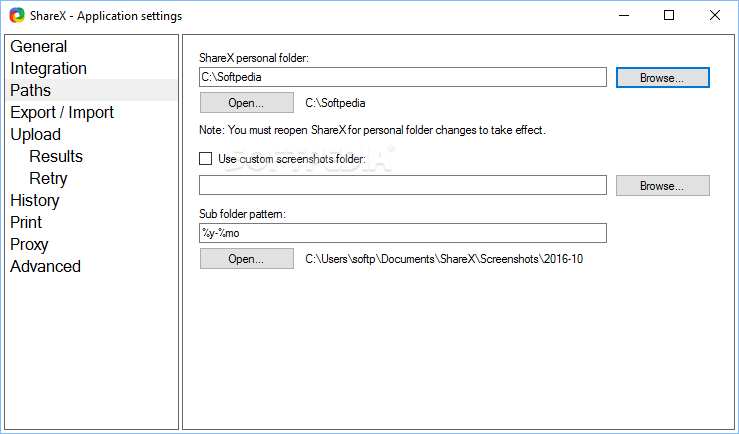This screenshot has width=739, height=434.
Task: Enable Use custom screenshots folder checkbox
Action: (205, 159)
